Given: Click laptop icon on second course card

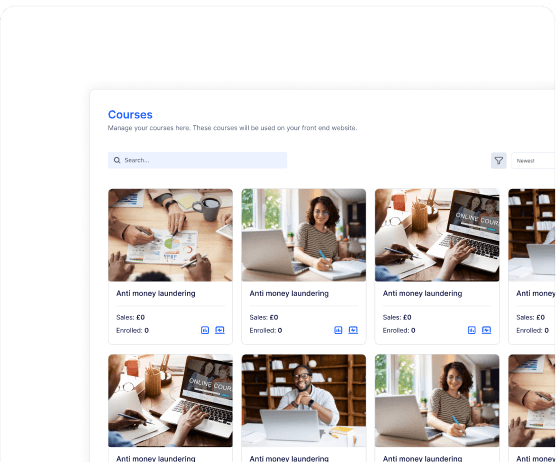Looking at the screenshot, I should [x=353, y=330].
